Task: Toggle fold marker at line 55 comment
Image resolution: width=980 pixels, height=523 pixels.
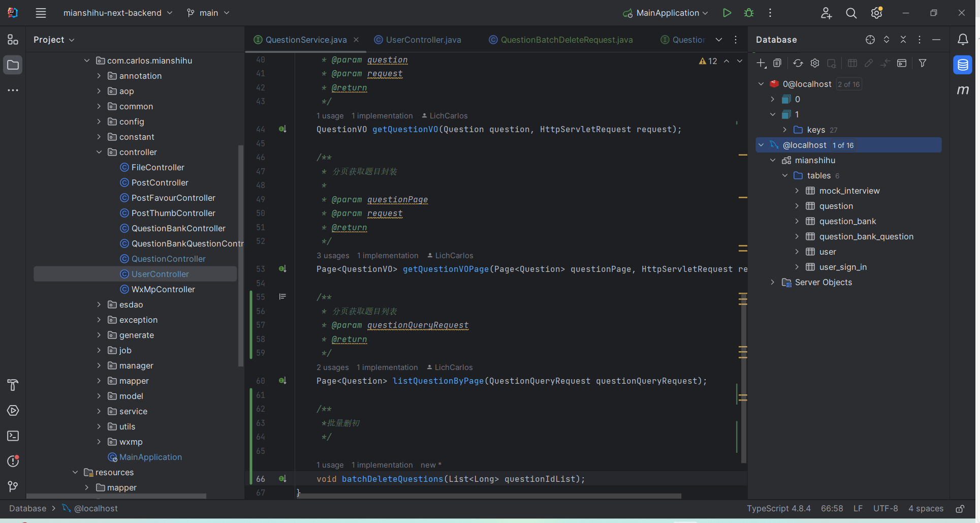Action: (x=282, y=297)
